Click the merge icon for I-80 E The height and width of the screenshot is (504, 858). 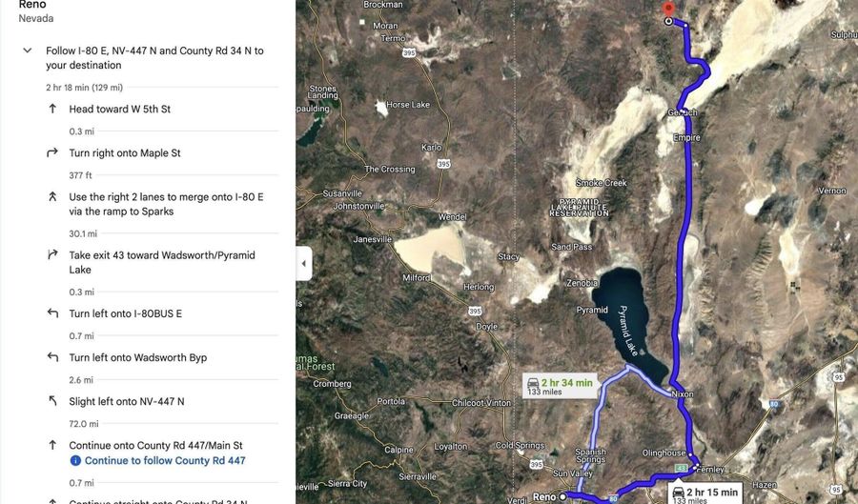(x=52, y=197)
